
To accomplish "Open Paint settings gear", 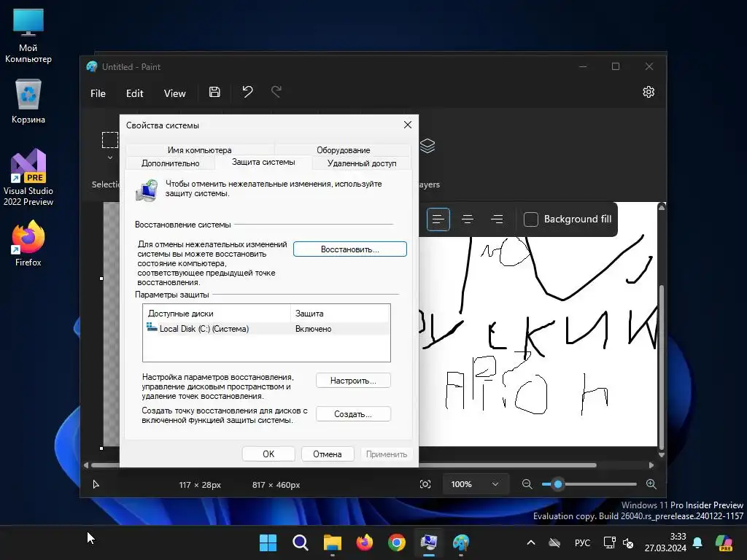I will click(x=649, y=92).
